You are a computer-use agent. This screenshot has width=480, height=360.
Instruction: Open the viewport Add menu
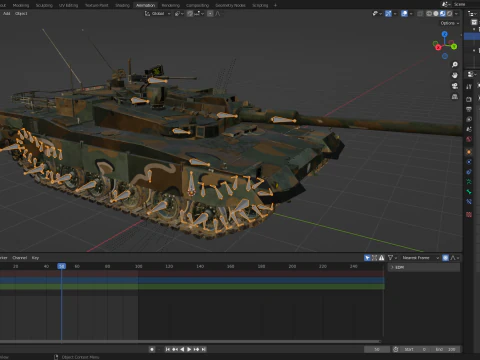[x=7, y=14]
